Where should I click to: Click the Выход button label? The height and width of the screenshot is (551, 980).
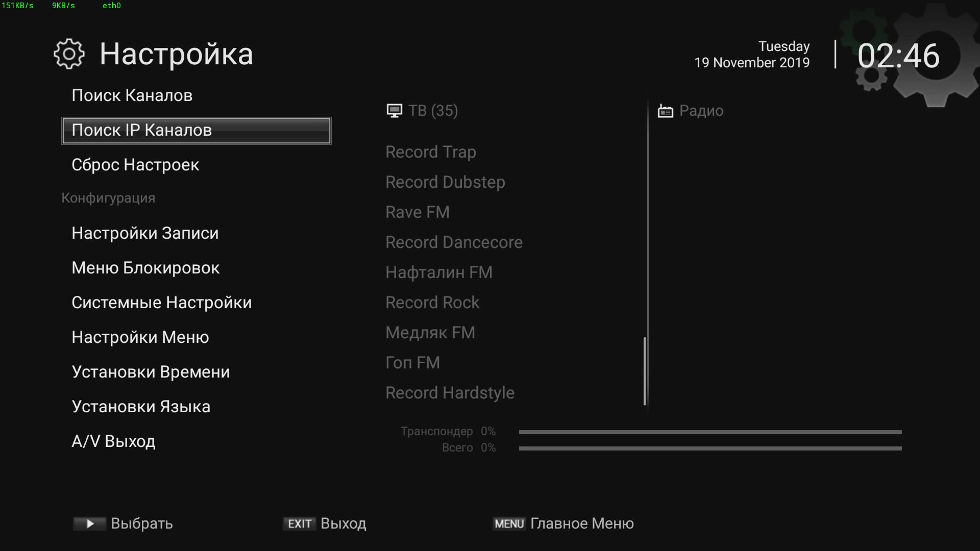pyautogui.click(x=344, y=523)
